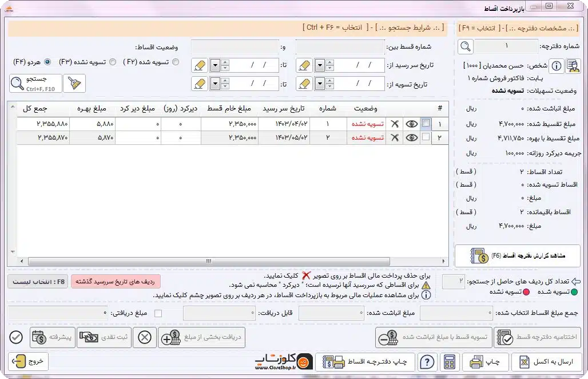Image resolution: width=588 pixels, height=379 pixels.
Task: Click the magnifier icon beside شماره دفترچه
Action: click(x=466, y=46)
